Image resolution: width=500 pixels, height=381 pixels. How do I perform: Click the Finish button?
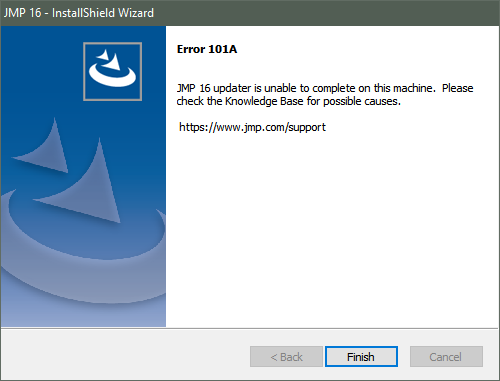tap(361, 357)
